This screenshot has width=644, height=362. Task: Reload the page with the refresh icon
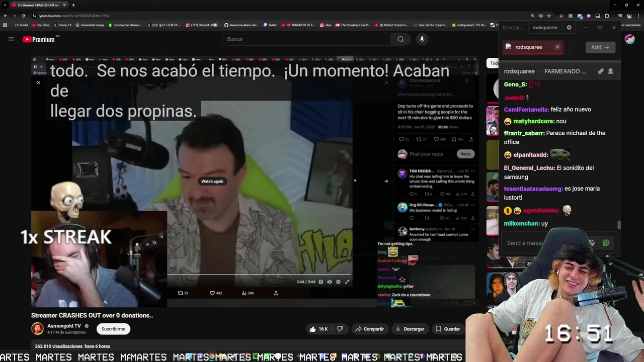click(x=23, y=16)
